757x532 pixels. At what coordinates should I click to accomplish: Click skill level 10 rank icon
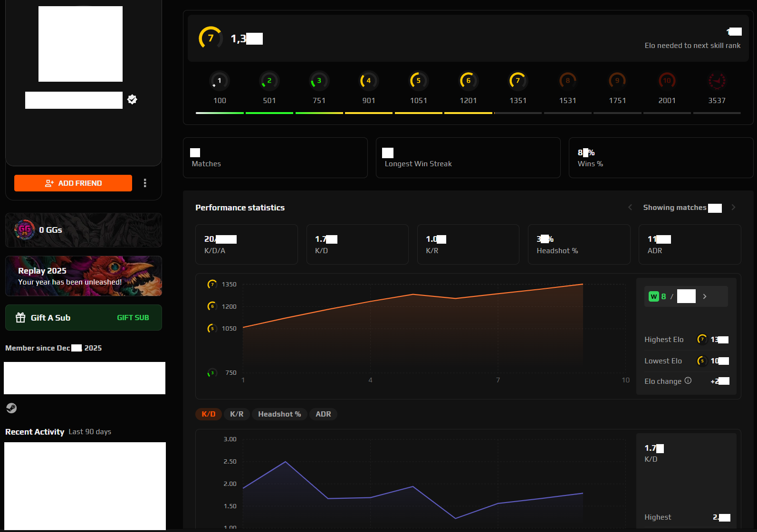click(x=667, y=81)
